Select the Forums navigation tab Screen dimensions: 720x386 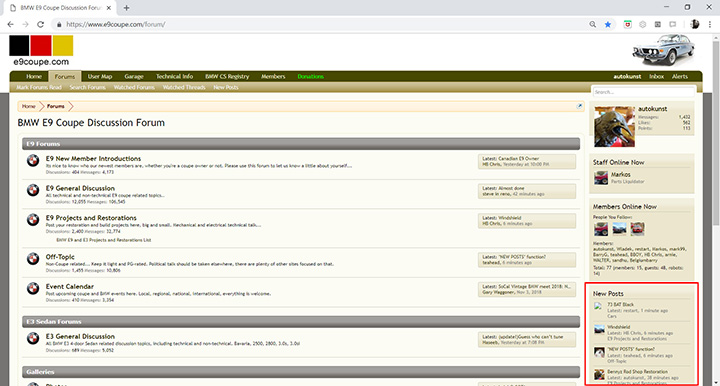pos(65,77)
